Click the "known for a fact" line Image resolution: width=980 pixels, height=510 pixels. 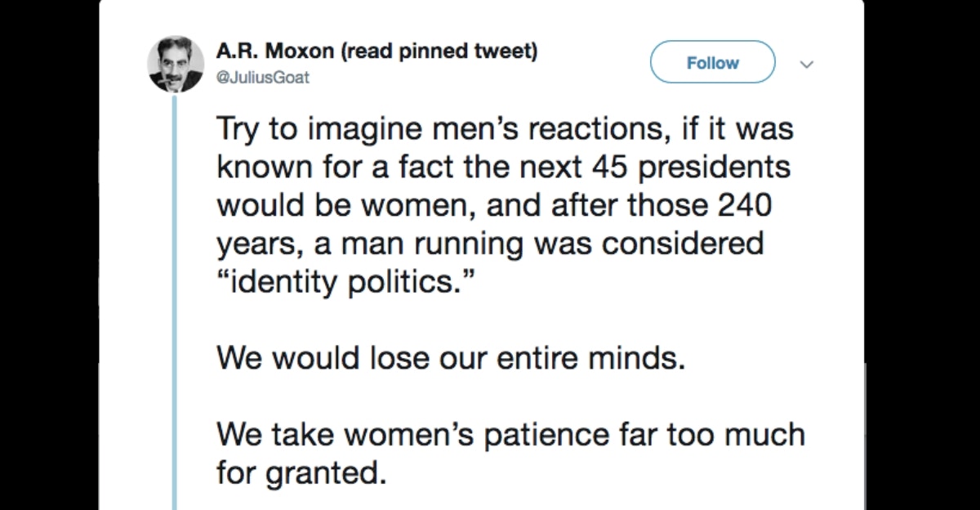(x=503, y=167)
